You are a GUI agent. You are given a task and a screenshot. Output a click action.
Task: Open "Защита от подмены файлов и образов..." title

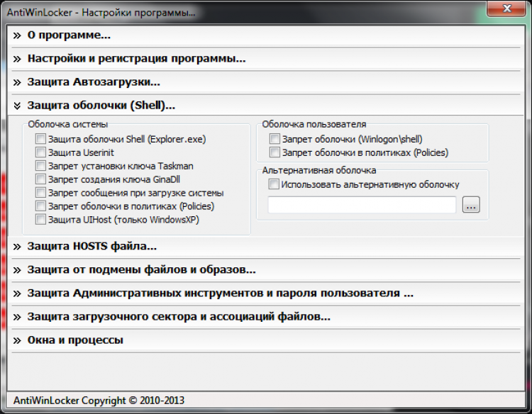(141, 270)
